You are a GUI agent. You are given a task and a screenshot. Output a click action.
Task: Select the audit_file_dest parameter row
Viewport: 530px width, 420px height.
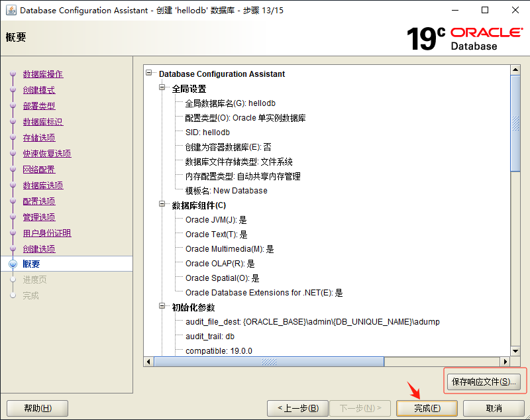(312, 322)
